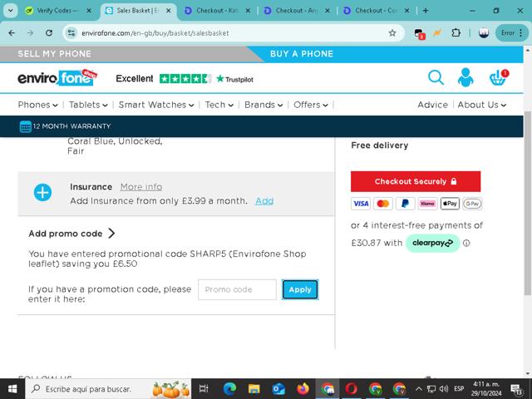Open the Advice link
532x399 pixels.
pyautogui.click(x=432, y=105)
